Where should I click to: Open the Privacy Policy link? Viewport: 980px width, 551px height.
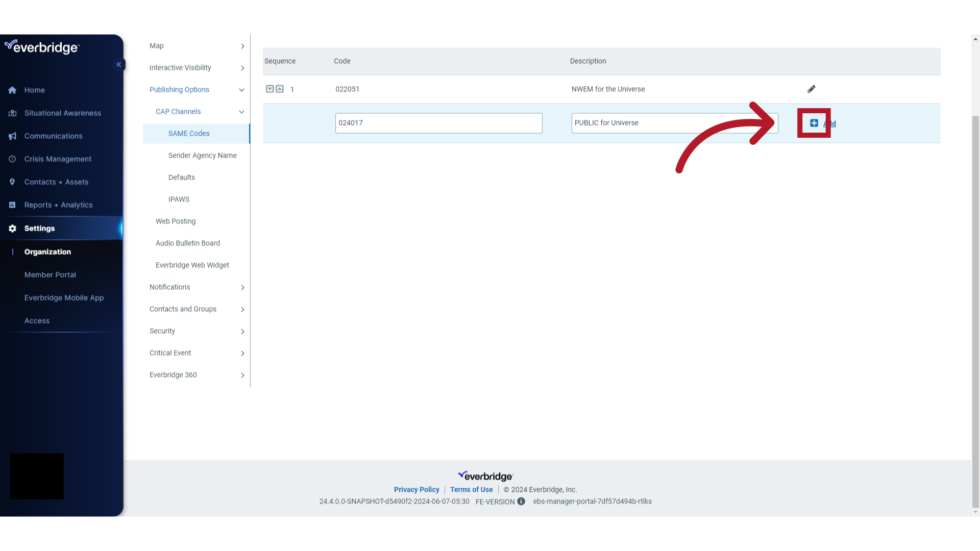[416, 489]
